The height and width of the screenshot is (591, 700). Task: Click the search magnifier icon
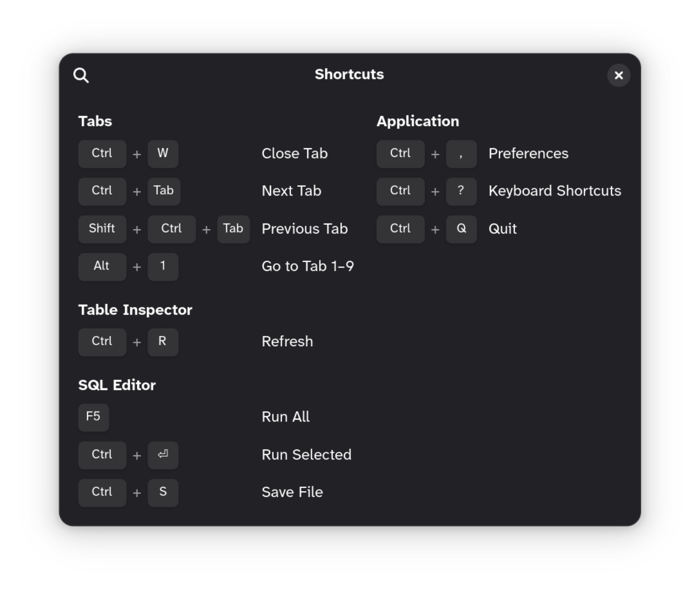81,75
